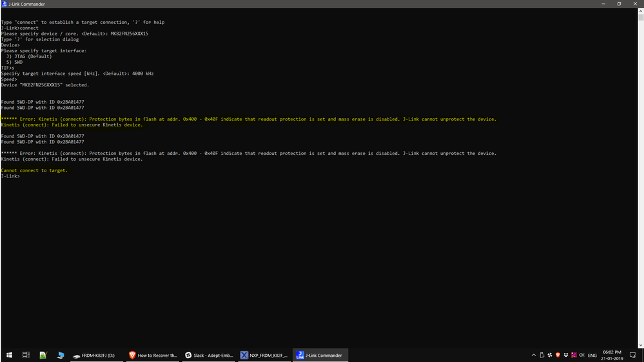Open Notepad++ from the taskbar
This screenshot has height=362, width=644.
tap(43, 355)
